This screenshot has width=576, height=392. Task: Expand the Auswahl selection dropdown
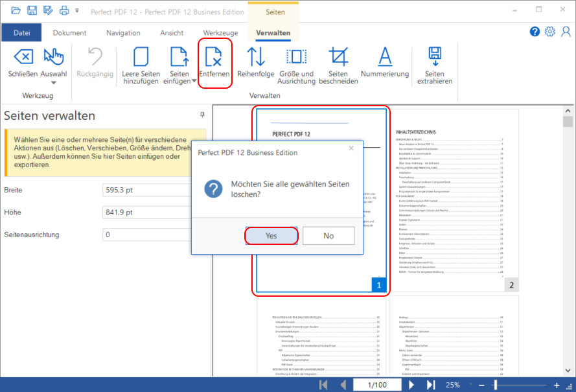coord(54,82)
